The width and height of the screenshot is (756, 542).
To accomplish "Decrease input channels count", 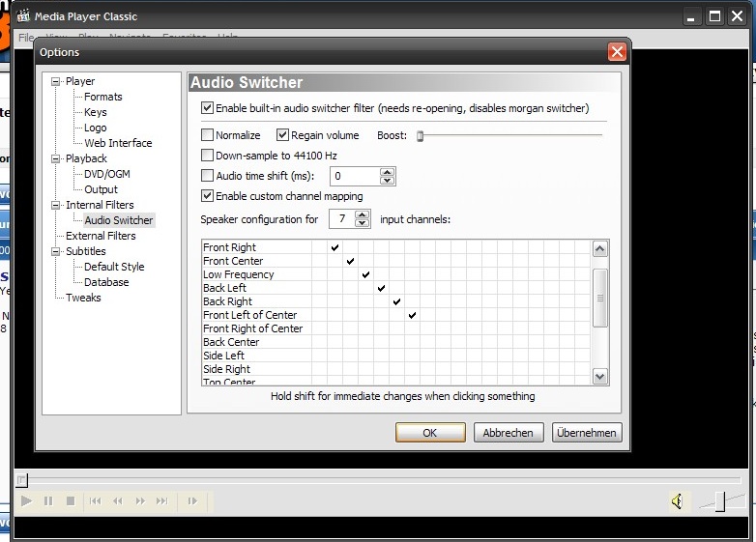I will [x=363, y=223].
